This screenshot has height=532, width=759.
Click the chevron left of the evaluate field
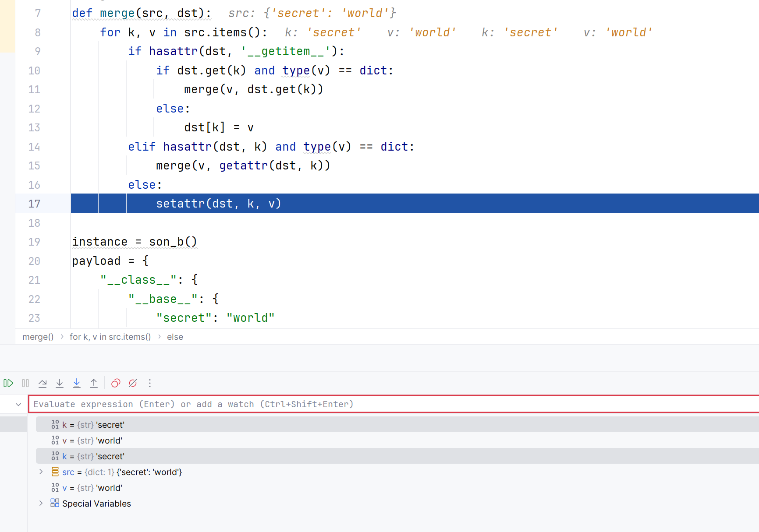[18, 405]
